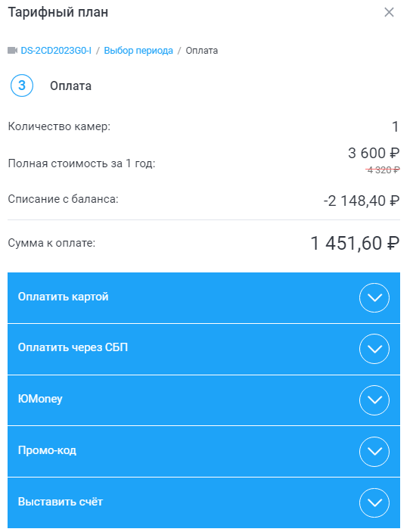Screen dimensions: 413x532
Task: Open the Оплатить картой payment section
Action: click(203, 297)
